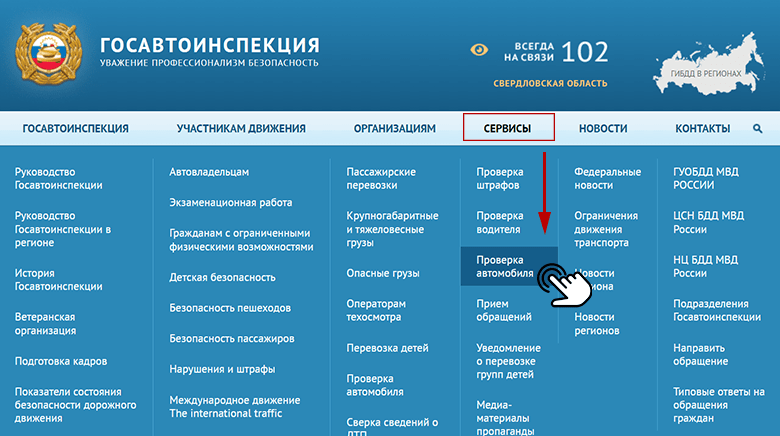Image resolution: width=780 pixels, height=436 pixels.
Task: Open Ветеранская организация
Action: coord(45,324)
